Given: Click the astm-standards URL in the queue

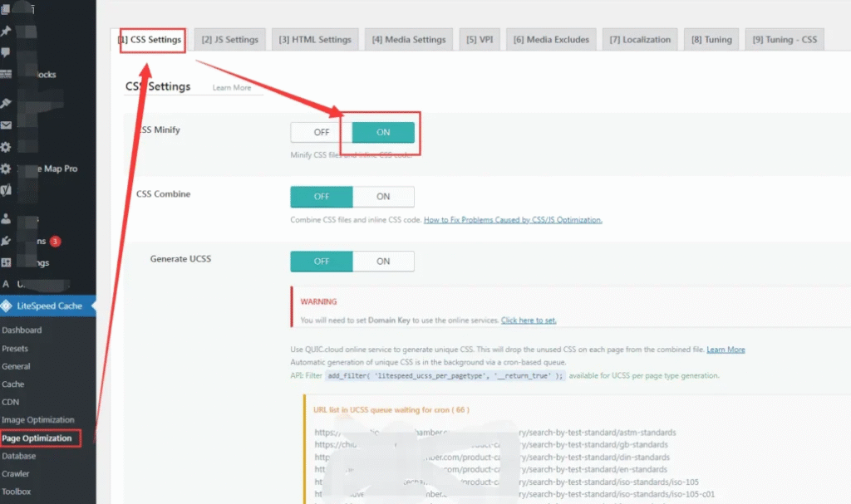Looking at the screenshot, I should [x=495, y=433].
